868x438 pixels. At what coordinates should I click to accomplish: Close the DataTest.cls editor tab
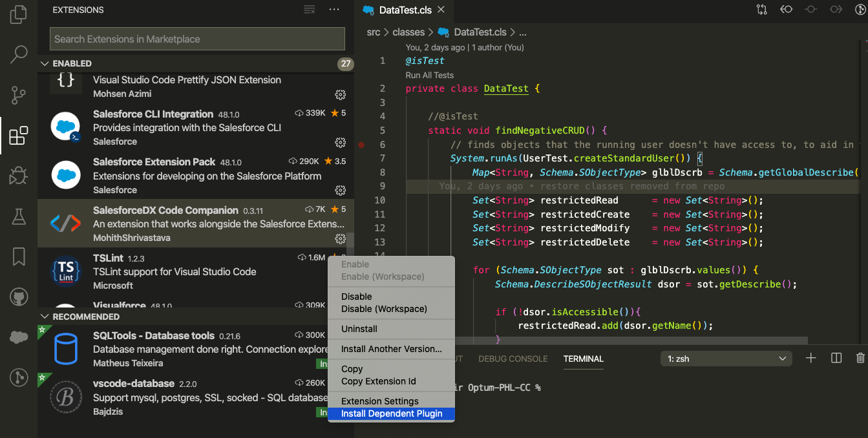(x=441, y=10)
